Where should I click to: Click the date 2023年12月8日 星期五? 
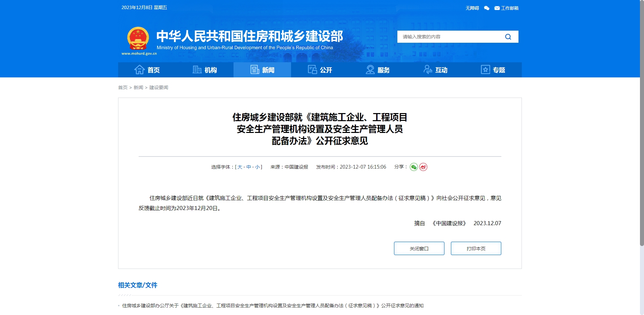pos(144,7)
